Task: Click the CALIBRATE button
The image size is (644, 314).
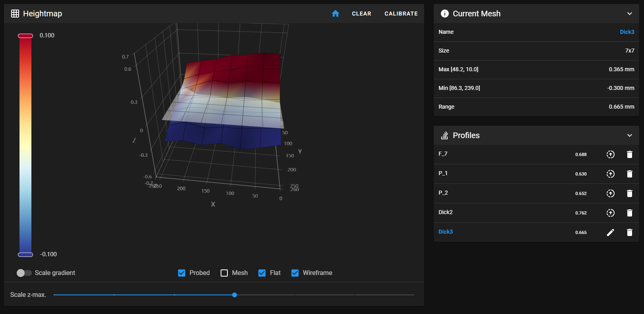Action: (x=401, y=14)
